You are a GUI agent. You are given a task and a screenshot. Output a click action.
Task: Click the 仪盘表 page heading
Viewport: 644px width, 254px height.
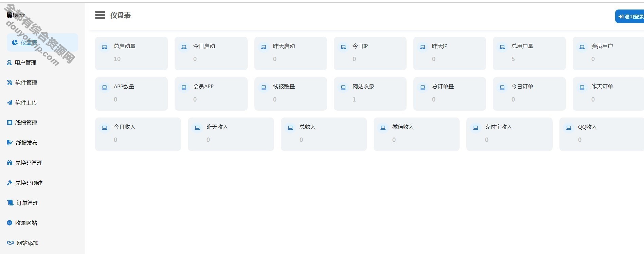(x=120, y=15)
